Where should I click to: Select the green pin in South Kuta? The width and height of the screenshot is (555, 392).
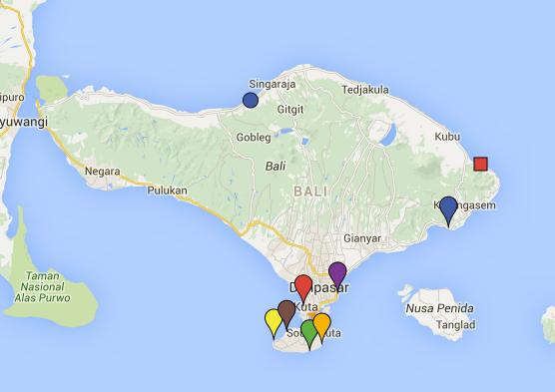coord(309,334)
